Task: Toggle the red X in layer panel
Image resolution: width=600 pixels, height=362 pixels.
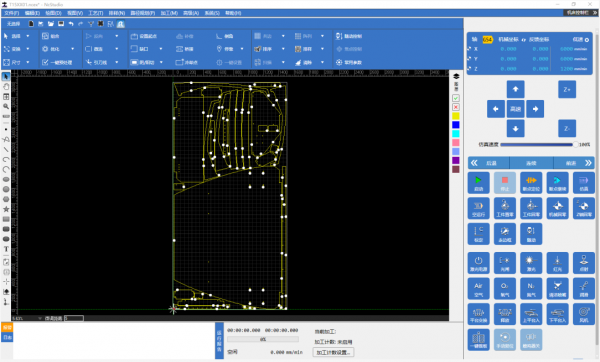Action: point(456,107)
